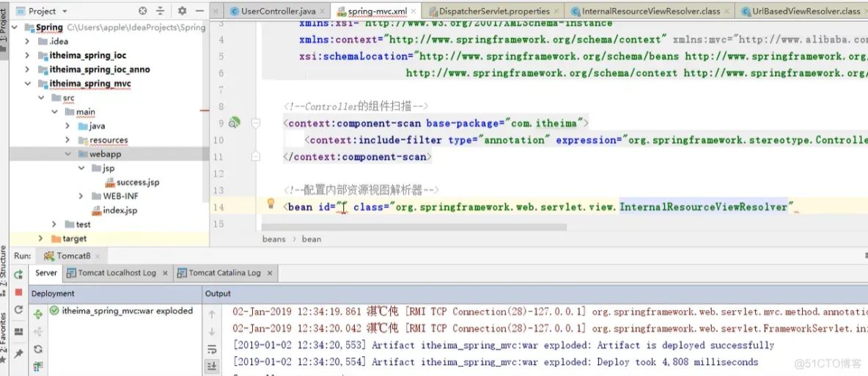
Task: Expand the WEB-INF folder
Action: tap(81, 196)
